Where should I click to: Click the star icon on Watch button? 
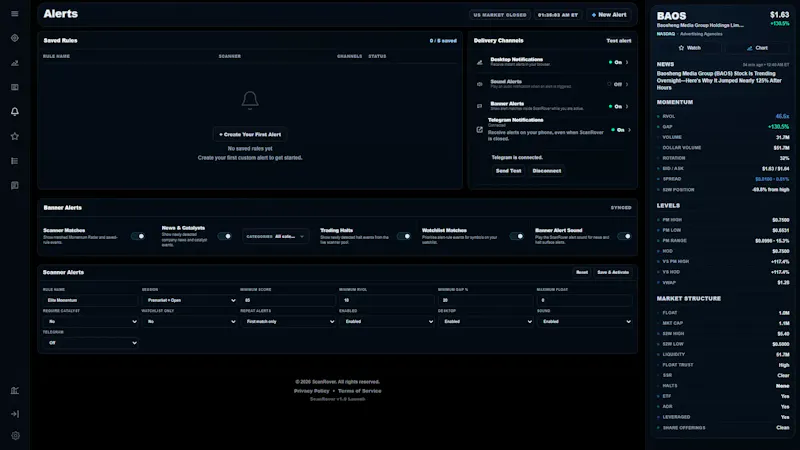tap(681, 48)
